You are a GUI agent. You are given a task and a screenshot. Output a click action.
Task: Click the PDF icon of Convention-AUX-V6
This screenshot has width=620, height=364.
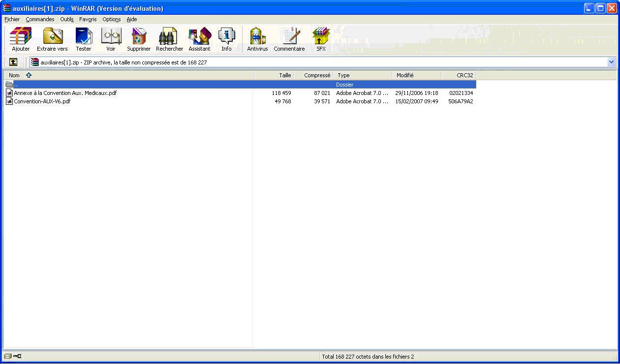[x=9, y=101]
